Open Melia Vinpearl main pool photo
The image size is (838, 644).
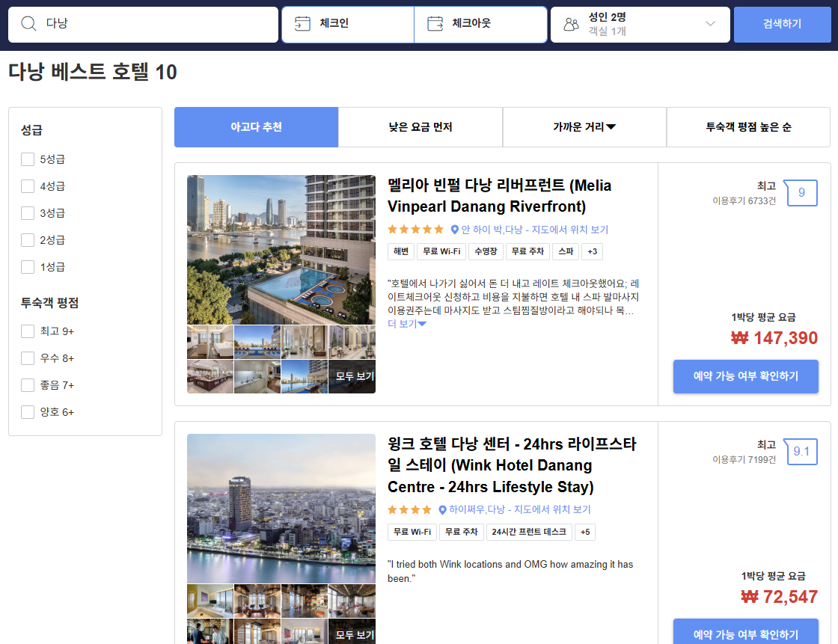coord(281,250)
